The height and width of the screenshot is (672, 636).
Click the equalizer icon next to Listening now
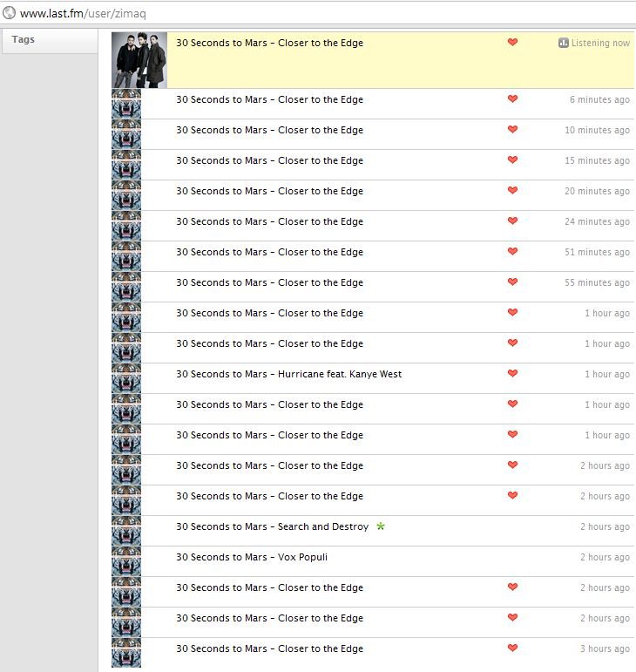(x=563, y=43)
